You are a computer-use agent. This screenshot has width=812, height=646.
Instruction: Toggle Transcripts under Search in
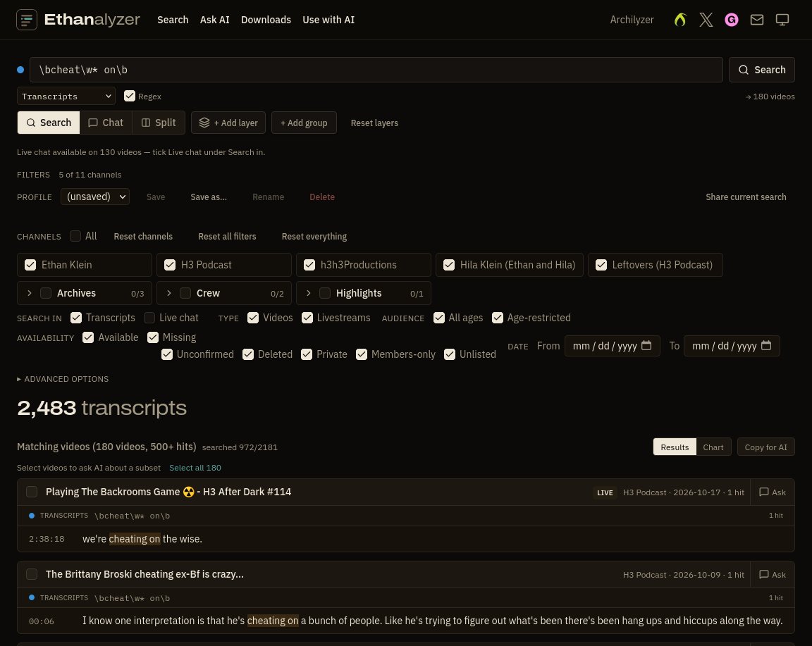(76, 318)
